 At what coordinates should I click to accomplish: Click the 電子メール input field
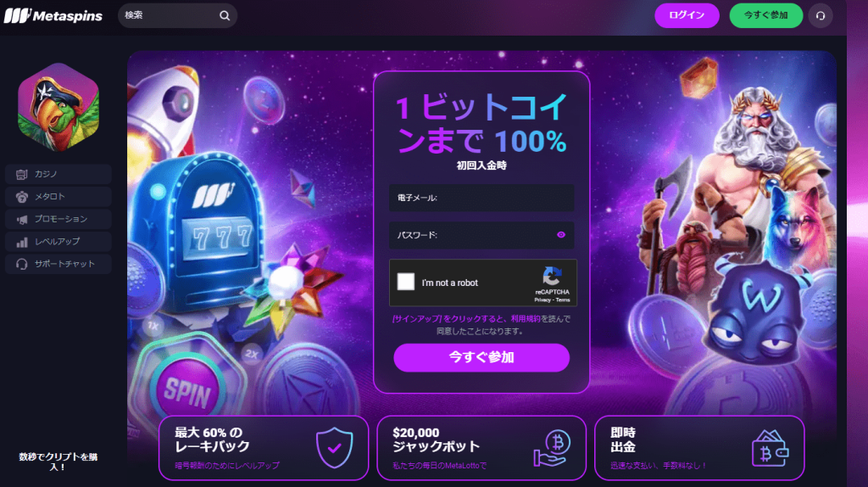[x=481, y=198]
